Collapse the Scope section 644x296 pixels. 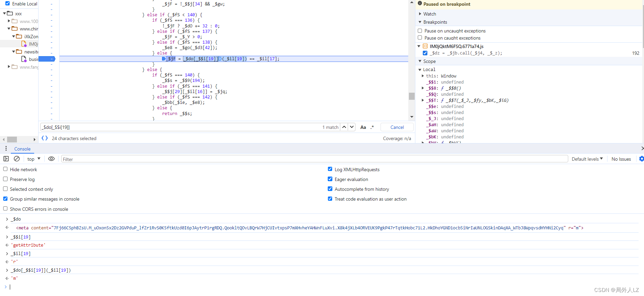(x=420, y=61)
